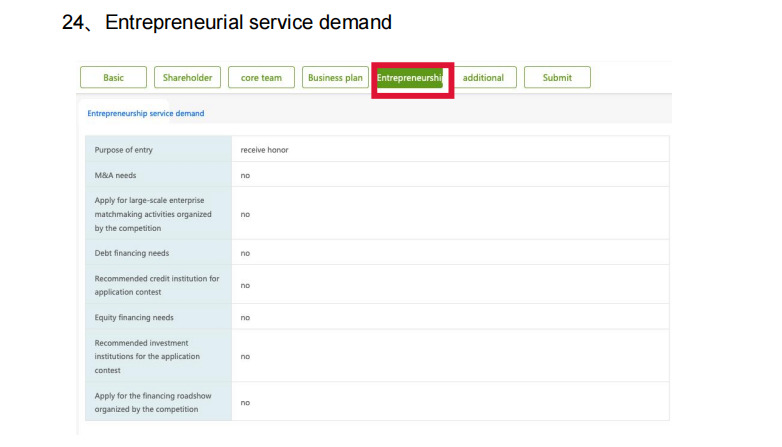Open the additional tab
Viewport: 782px width, 447px height.
tap(483, 77)
